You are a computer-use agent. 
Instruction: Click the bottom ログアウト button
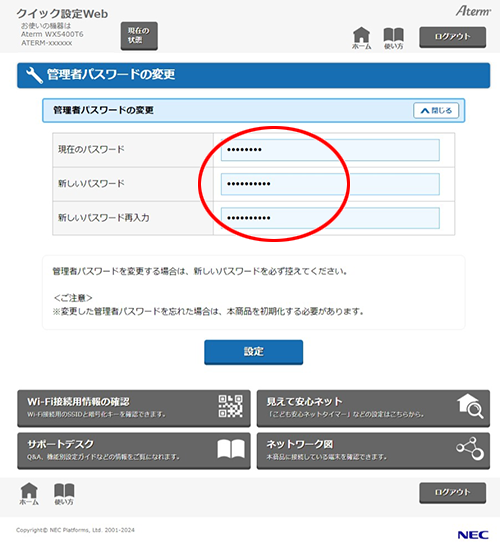click(453, 493)
